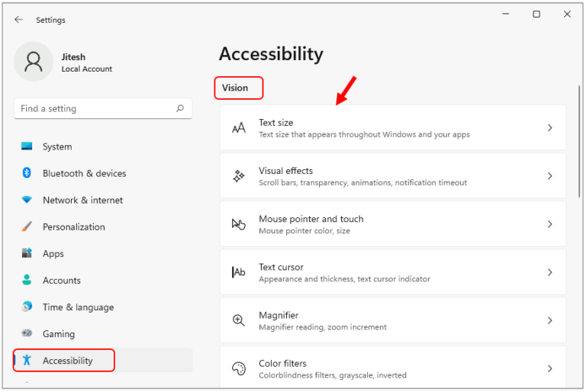Open Magnifier settings via its chevron
Image resolution: width=586 pixels, height=392 pixels.
point(549,320)
